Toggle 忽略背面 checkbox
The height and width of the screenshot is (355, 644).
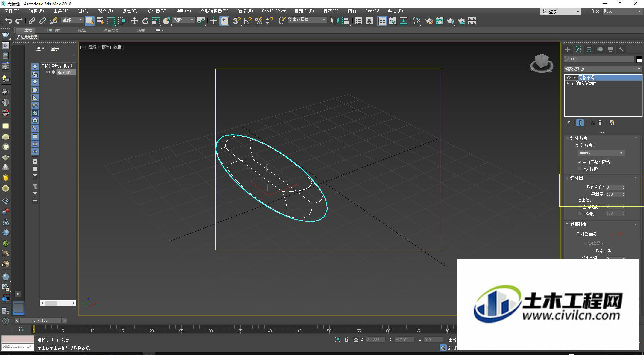tap(586, 243)
